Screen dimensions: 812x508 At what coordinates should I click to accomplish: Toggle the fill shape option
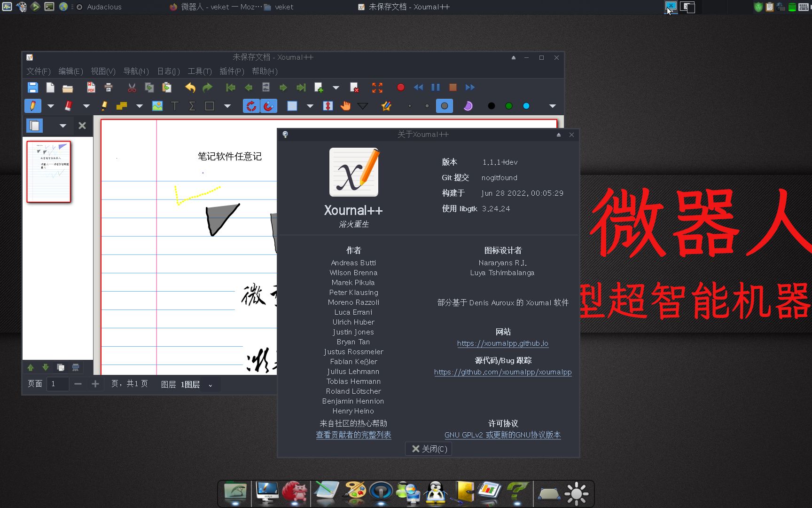468,106
